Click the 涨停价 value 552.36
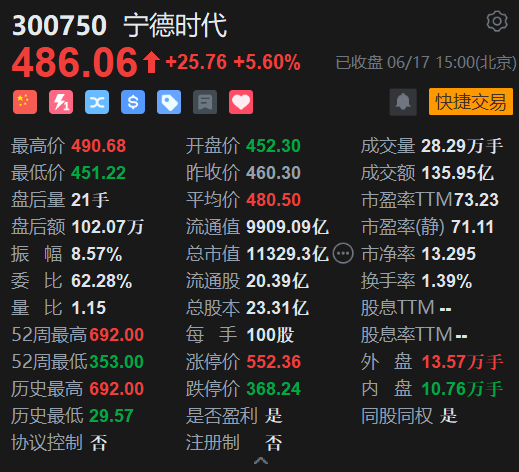The width and height of the screenshot is (519, 472). point(274,362)
